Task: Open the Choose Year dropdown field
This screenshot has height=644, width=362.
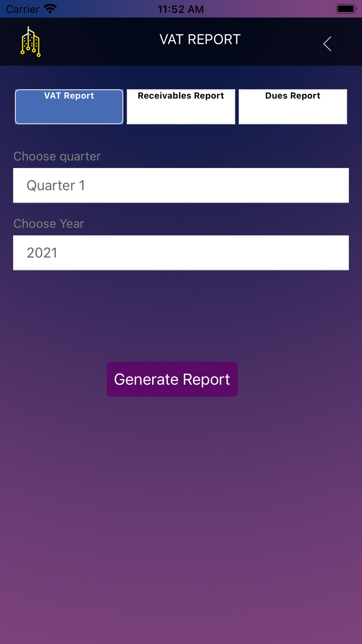Action: click(181, 253)
